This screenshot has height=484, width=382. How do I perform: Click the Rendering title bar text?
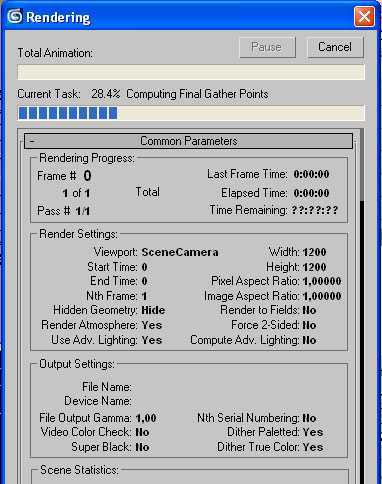pos(58,17)
